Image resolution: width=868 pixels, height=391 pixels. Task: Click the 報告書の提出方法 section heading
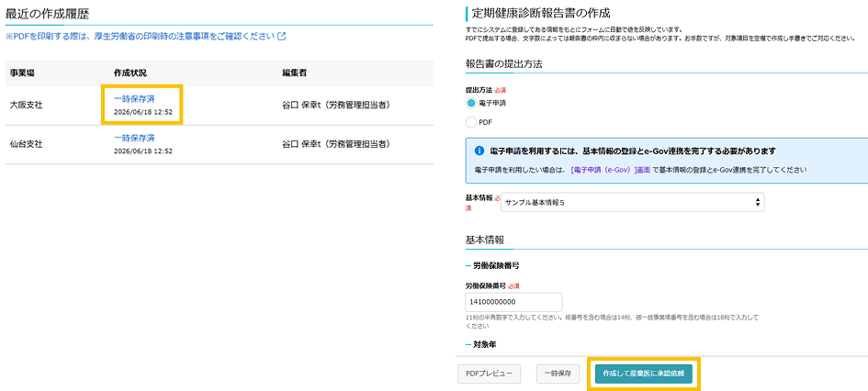click(503, 63)
